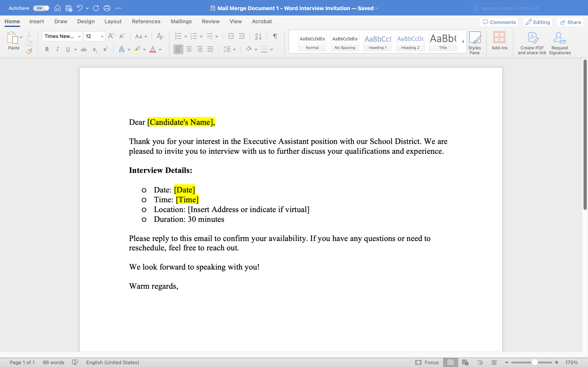The image size is (588, 367).
Task: Click the Format Painter brush icon
Action: point(29,51)
